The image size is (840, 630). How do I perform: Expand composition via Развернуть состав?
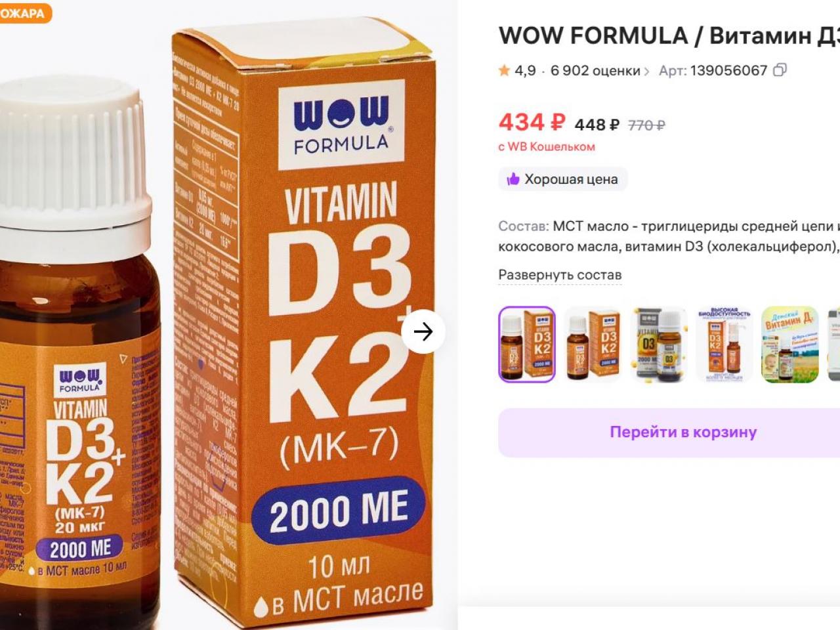pos(560,275)
